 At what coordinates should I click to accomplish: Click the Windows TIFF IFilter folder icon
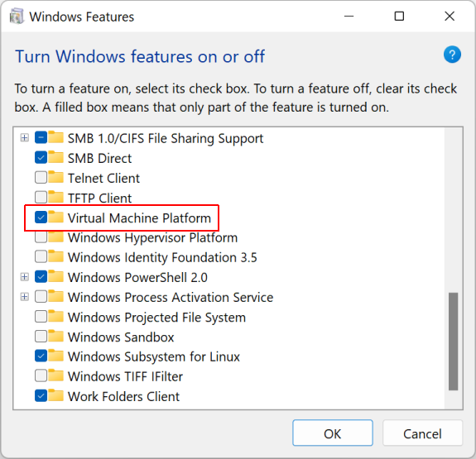[55, 375]
